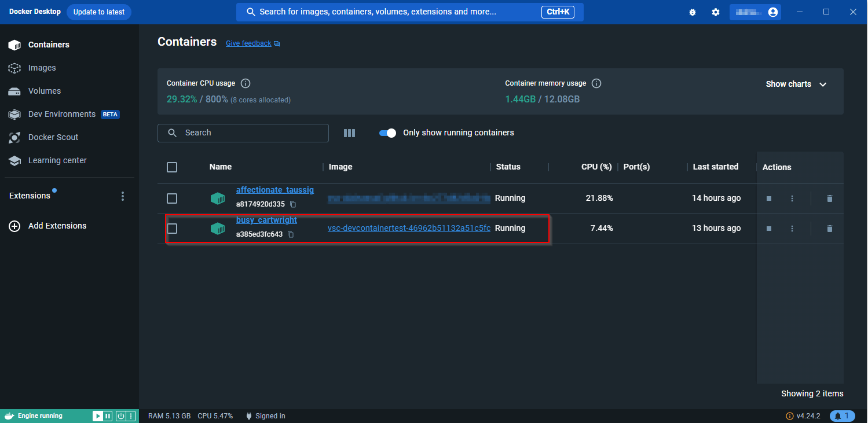Select the busy_cartwright row checkbox
The height and width of the screenshot is (423, 868).
click(x=172, y=229)
